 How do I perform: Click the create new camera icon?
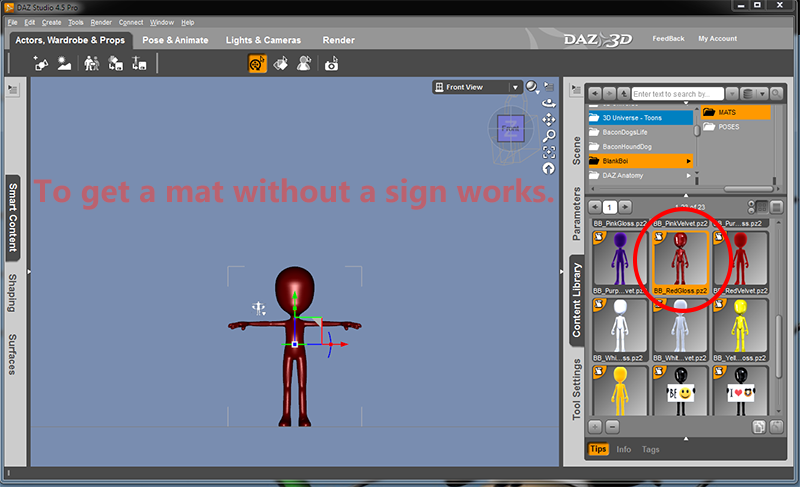41,64
